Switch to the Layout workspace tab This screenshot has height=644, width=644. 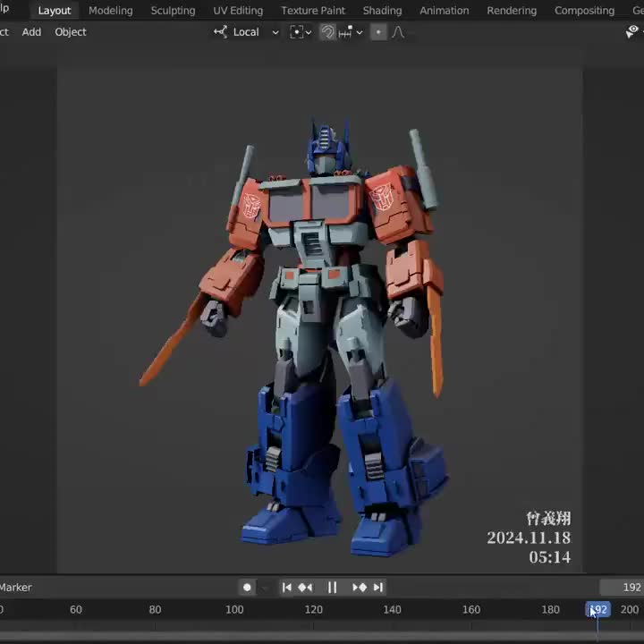pyautogui.click(x=55, y=11)
